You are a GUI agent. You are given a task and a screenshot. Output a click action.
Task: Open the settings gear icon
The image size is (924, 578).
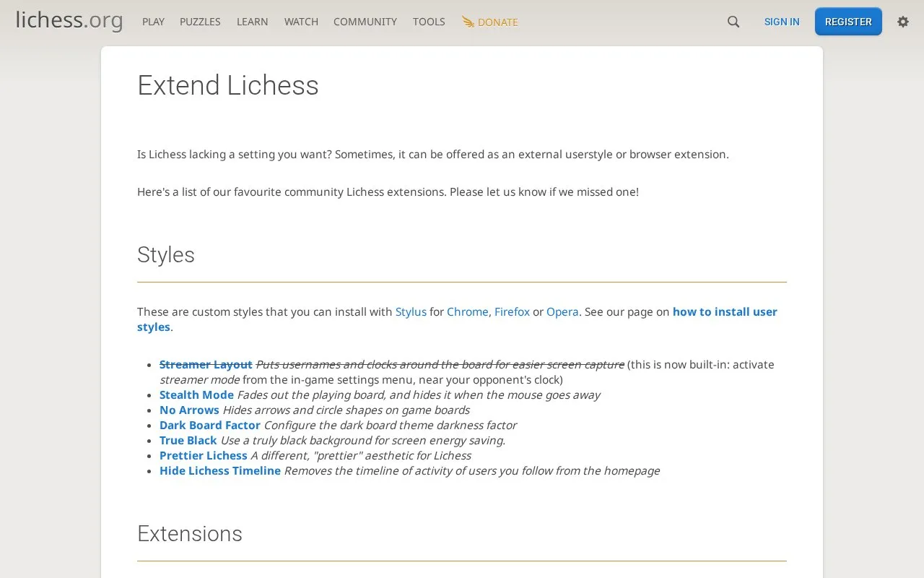click(x=903, y=22)
